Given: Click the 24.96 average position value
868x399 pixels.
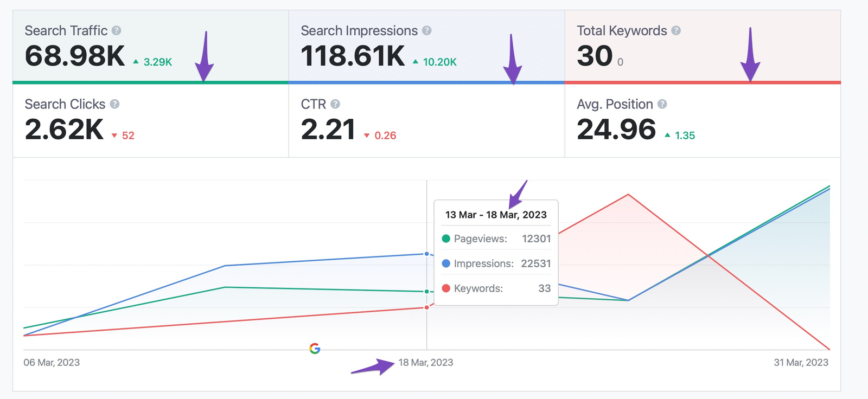Looking at the screenshot, I should [x=616, y=130].
